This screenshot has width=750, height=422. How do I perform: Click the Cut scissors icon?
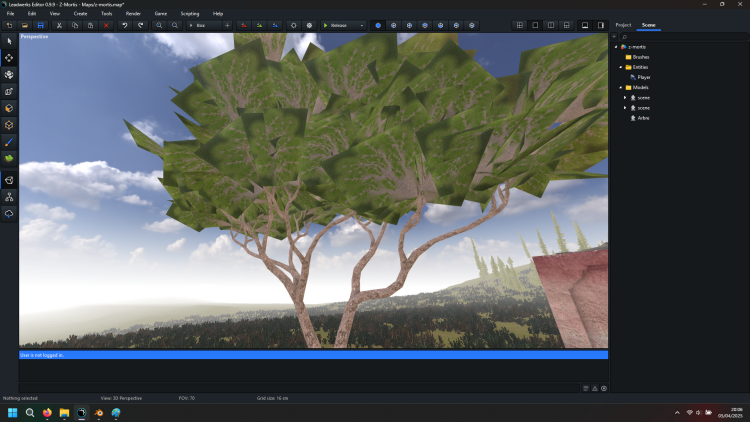point(60,25)
